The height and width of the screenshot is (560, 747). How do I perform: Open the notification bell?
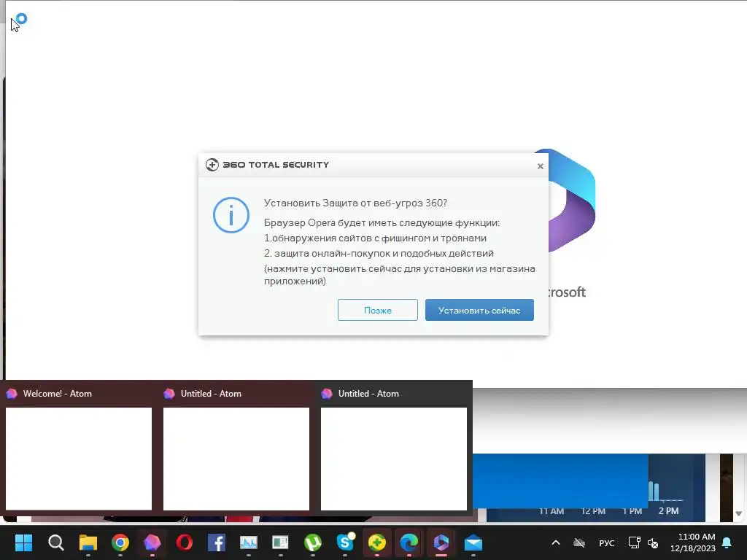tap(727, 542)
